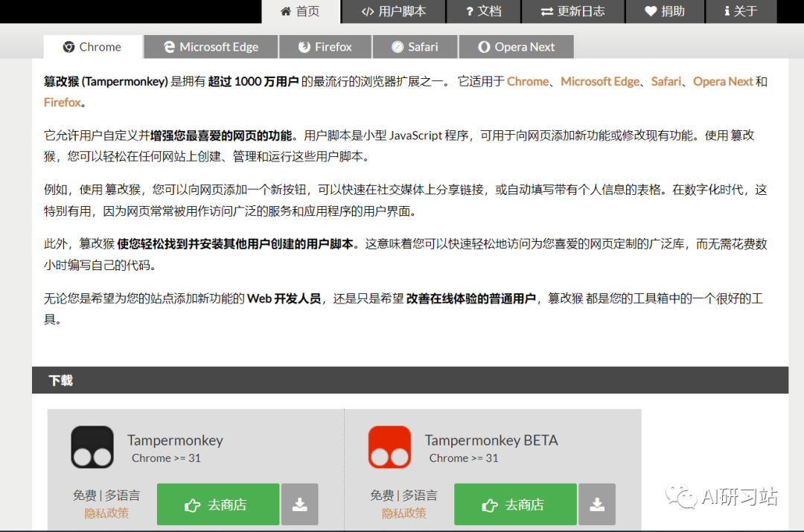This screenshot has height=532, width=804.
Task: Click the bold text 改善在线体验的普通用户
Action: pos(471,299)
